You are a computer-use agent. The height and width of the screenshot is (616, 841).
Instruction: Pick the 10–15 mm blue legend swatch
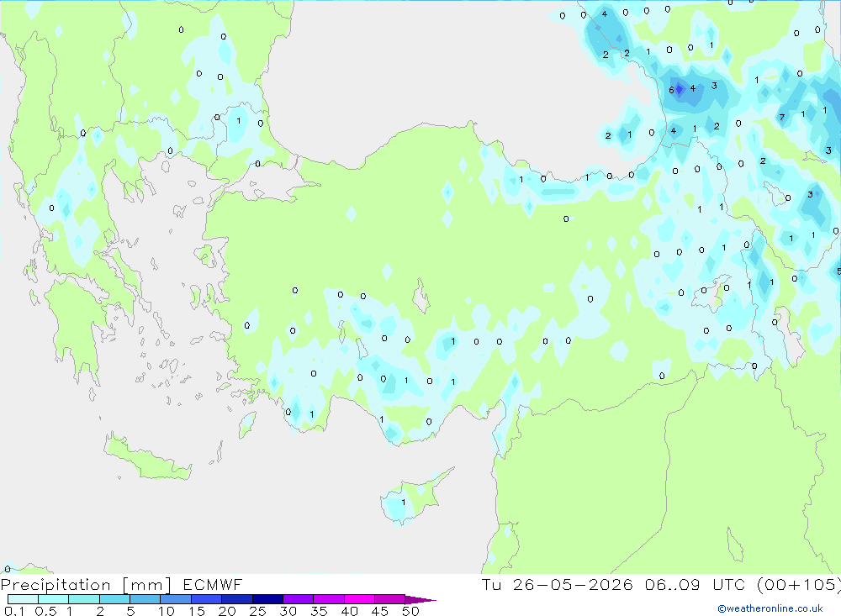click(176, 599)
